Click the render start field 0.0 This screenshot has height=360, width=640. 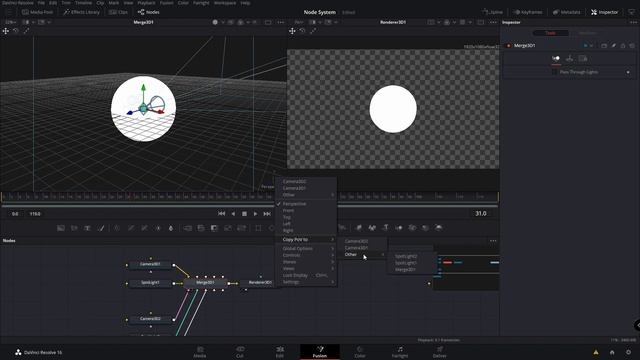pos(15,214)
